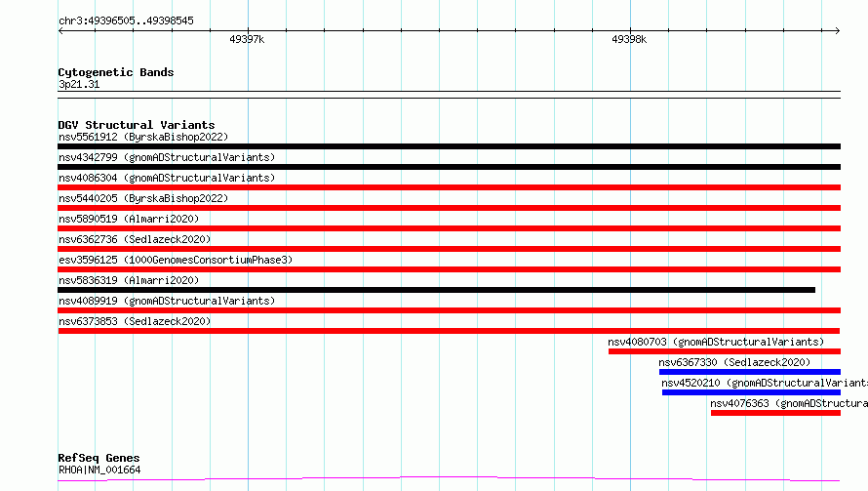Click the red bar for nsv4076363

pos(775,413)
